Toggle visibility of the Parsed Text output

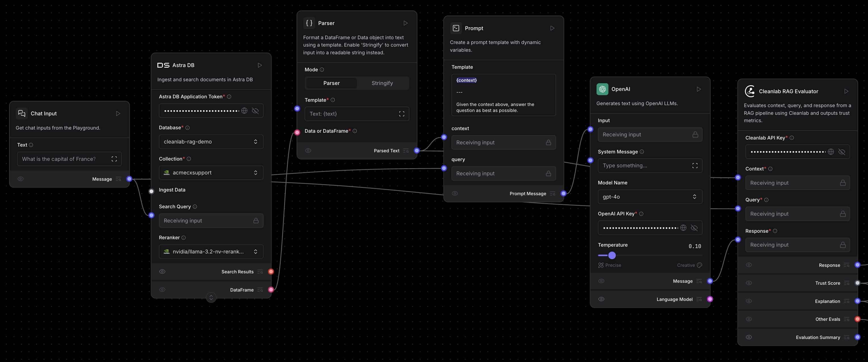(x=308, y=151)
